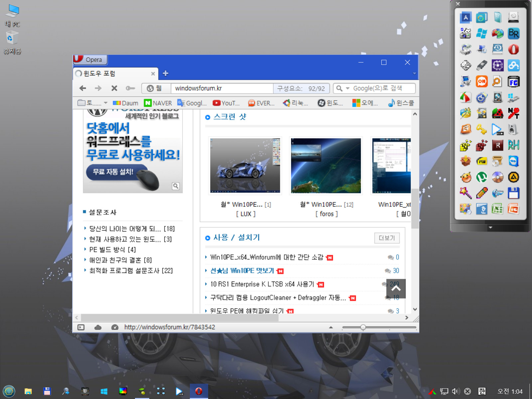Viewport: 532px width, 399px height.
Task: Click the windowsforum.kr address field
Action: pos(222,88)
